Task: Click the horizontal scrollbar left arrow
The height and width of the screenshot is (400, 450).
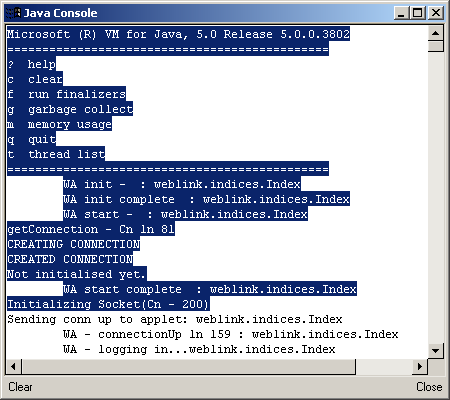Action: (13, 367)
